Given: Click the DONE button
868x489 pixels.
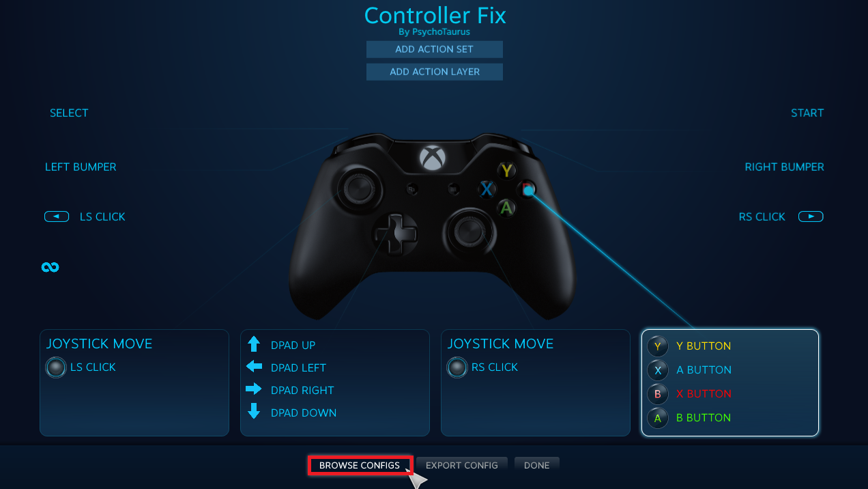Looking at the screenshot, I should tap(537, 465).
